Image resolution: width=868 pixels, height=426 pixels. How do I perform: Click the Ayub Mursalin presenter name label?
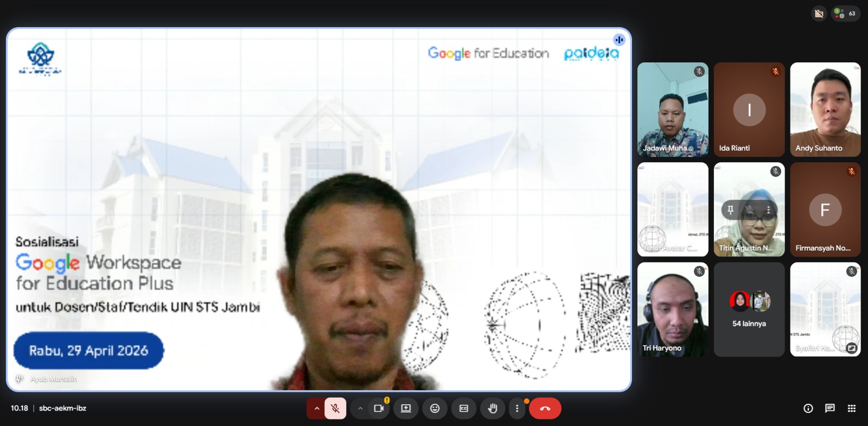[x=53, y=379]
